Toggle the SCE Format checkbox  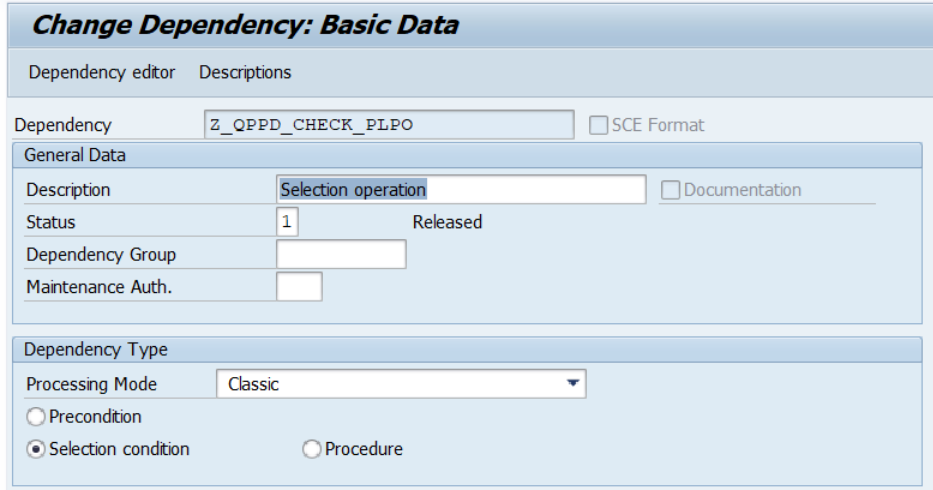pos(599,125)
